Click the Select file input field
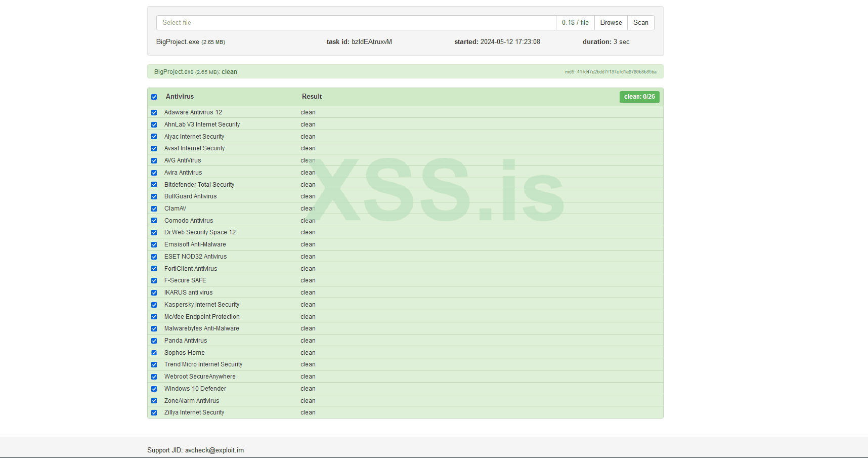This screenshot has width=868, height=458. (x=356, y=23)
